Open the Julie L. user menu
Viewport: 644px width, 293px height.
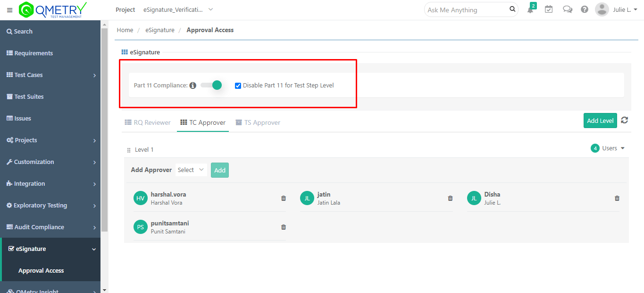(x=625, y=9)
